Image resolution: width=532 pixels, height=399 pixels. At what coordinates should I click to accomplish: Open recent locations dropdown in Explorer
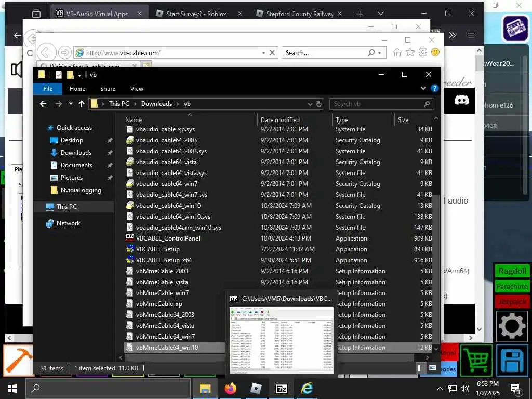(71, 104)
